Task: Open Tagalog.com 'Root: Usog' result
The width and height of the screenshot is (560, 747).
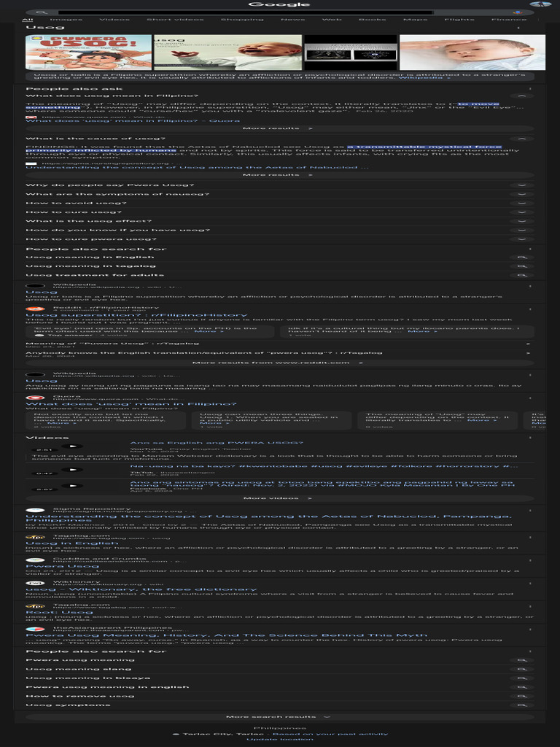Action: (x=60, y=612)
